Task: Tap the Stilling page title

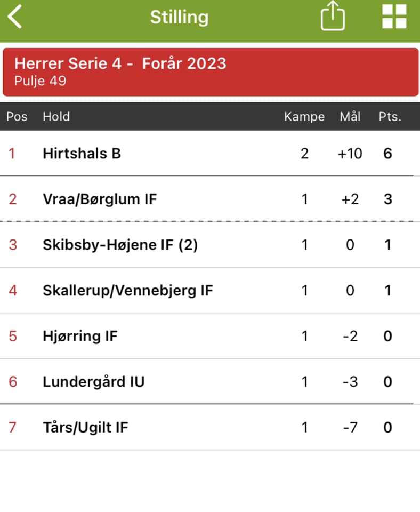Action: click(x=179, y=17)
